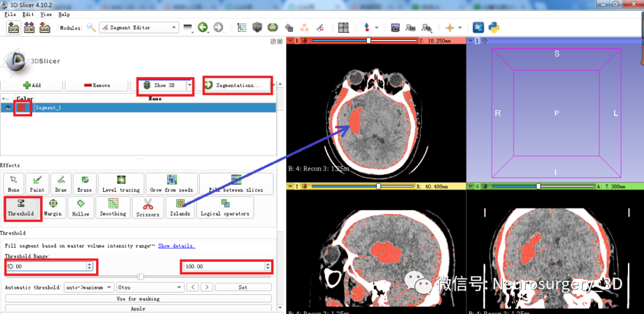Open the Edit menu
Viewport: 644px width, 314px height.
coord(29,14)
